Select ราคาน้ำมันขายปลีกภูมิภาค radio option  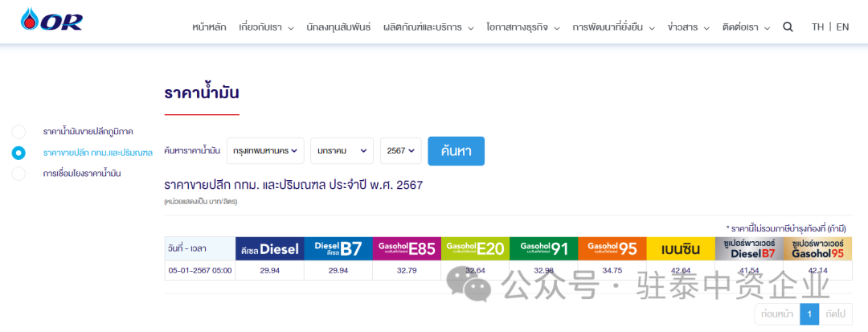point(18,132)
